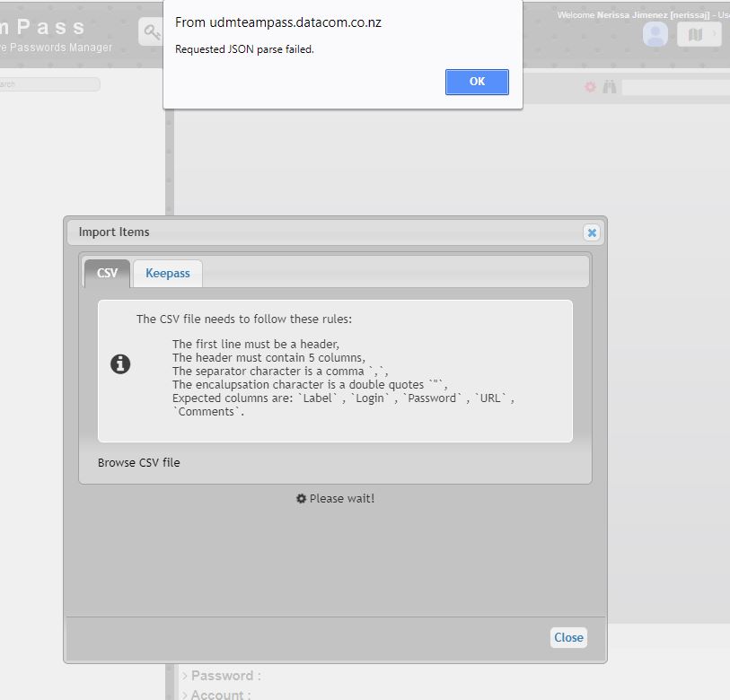Click the map menu icon in the header
This screenshot has width=730, height=700.
pyautogui.click(x=699, y=34)
